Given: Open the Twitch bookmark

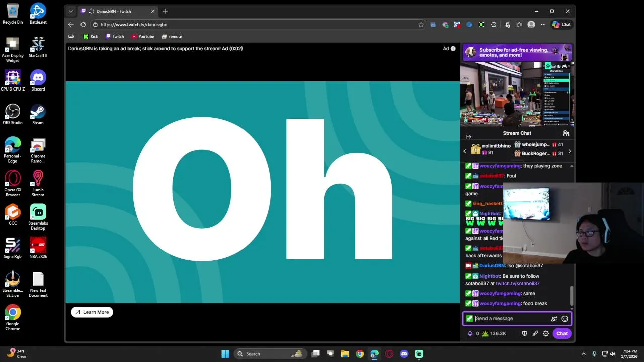Looking at the screenshot, I should click(x=115, y=36).
